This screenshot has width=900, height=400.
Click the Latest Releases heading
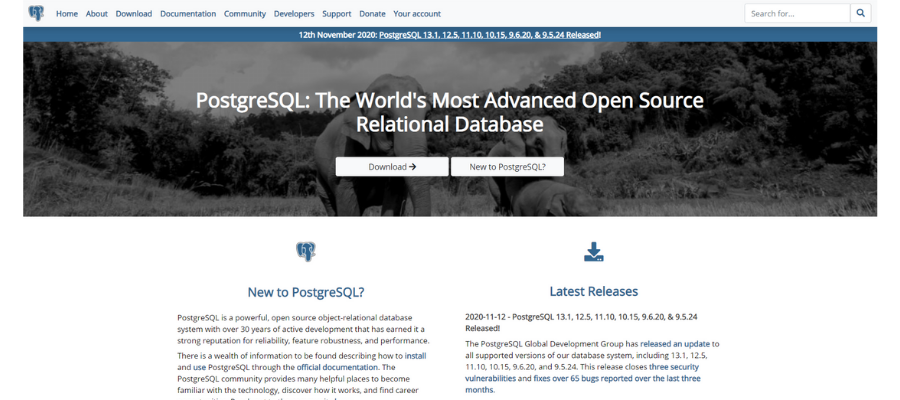tap(593, 292)
